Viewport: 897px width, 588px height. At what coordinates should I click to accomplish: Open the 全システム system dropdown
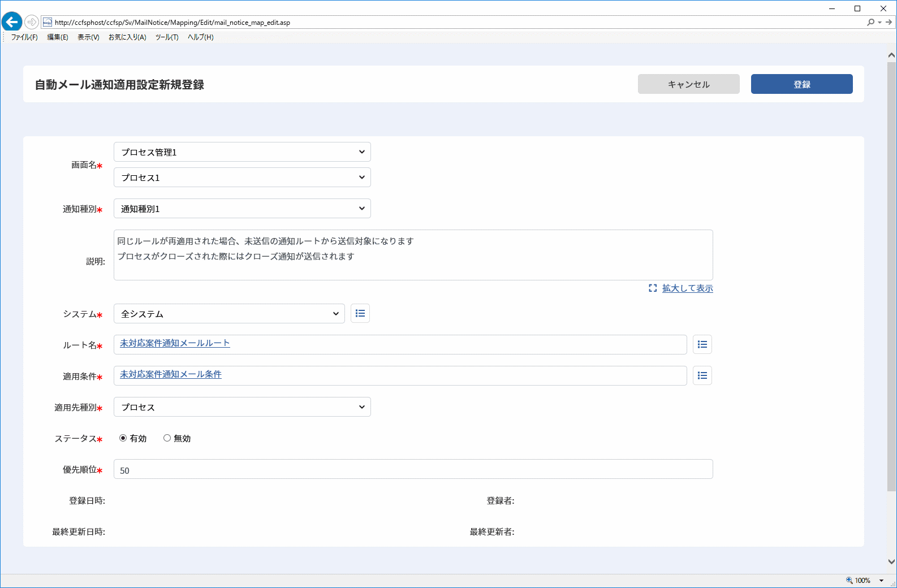click(229, 314)
